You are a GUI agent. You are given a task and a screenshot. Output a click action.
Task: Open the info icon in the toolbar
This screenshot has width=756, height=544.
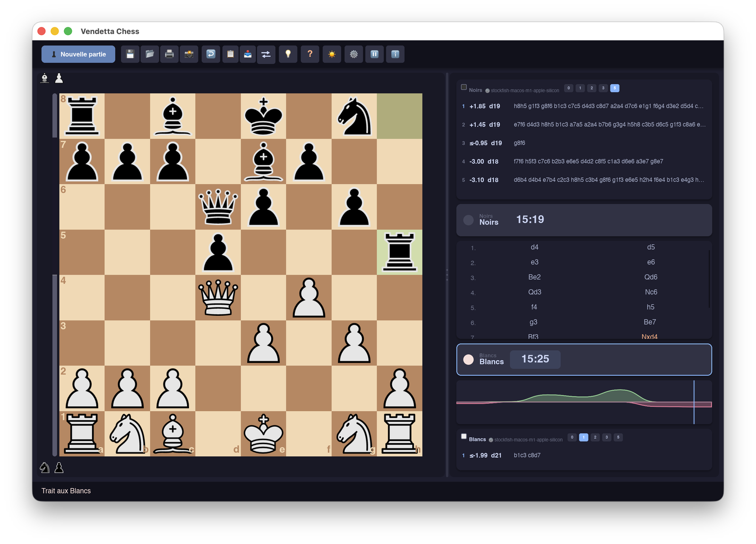coord(395,54)
